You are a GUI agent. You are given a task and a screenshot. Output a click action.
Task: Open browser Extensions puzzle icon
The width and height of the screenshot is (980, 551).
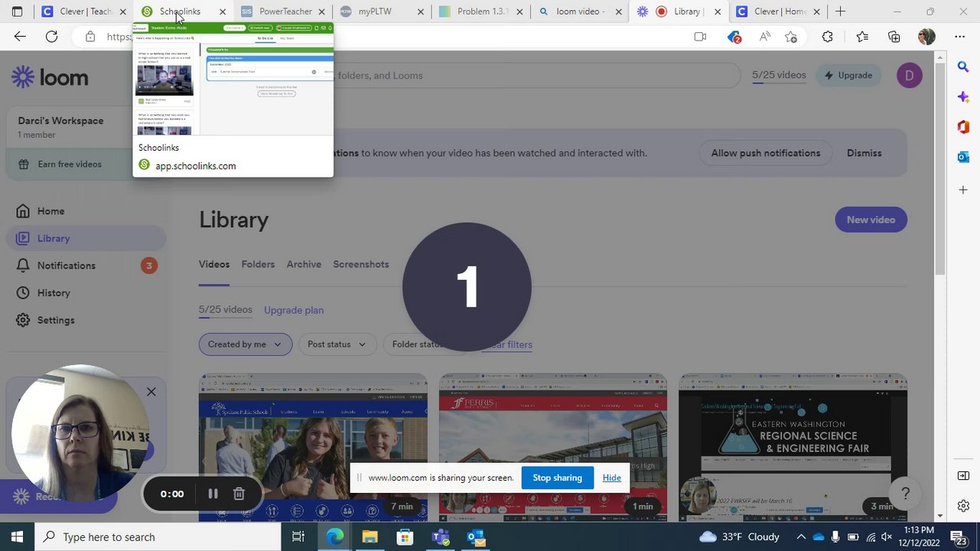coord(828,37)
